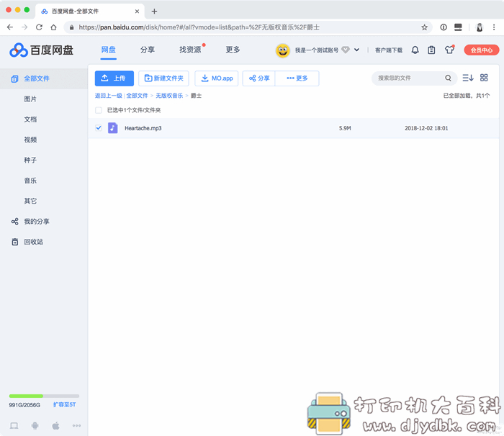
Task: Click the storage usage progress bar
Action: click(44, 396)
